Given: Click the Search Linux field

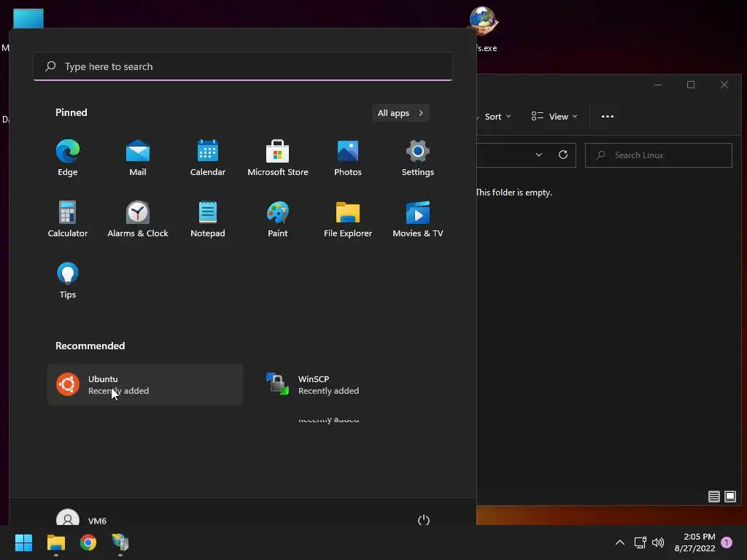Looking at the screenshot, I should pyautogui.click(x=659, y=155).
